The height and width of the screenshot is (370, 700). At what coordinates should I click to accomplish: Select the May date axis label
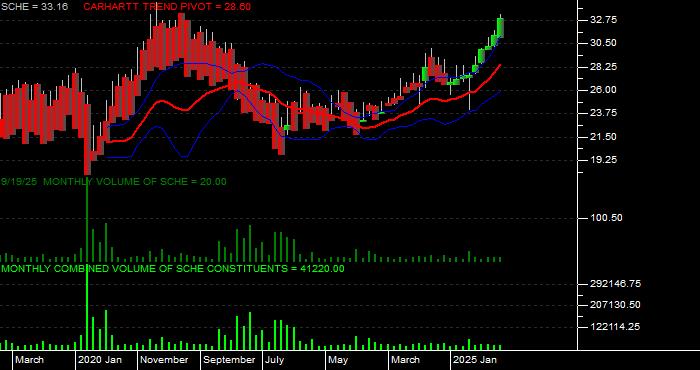coord(338,360)
